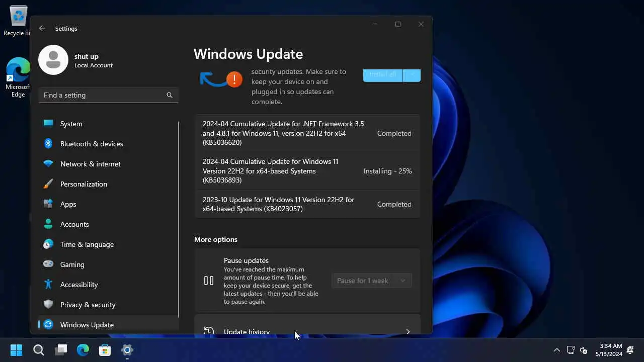This screenshot has height=362, width=644.
Task: Open Microsoft Store from the taskbar
Action: click(x=105, y=350)
